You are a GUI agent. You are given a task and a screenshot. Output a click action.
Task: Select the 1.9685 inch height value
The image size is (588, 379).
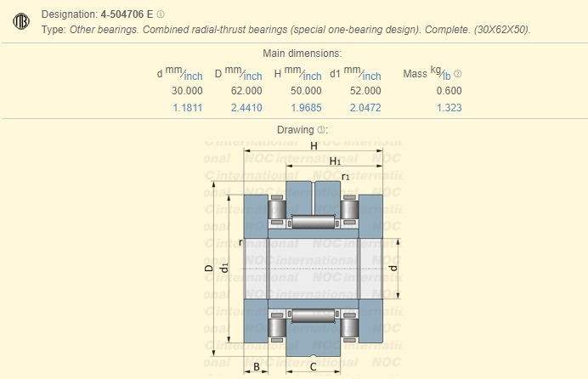click(306, 108)
